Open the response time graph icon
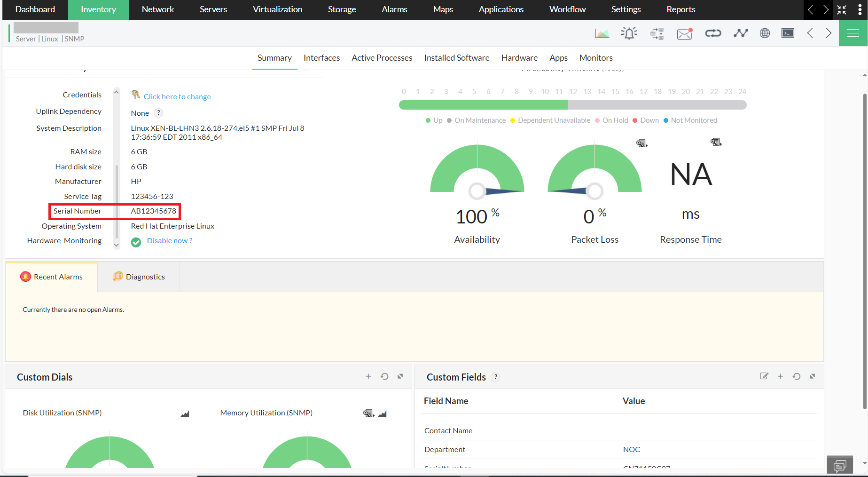 tap(741, 33)
